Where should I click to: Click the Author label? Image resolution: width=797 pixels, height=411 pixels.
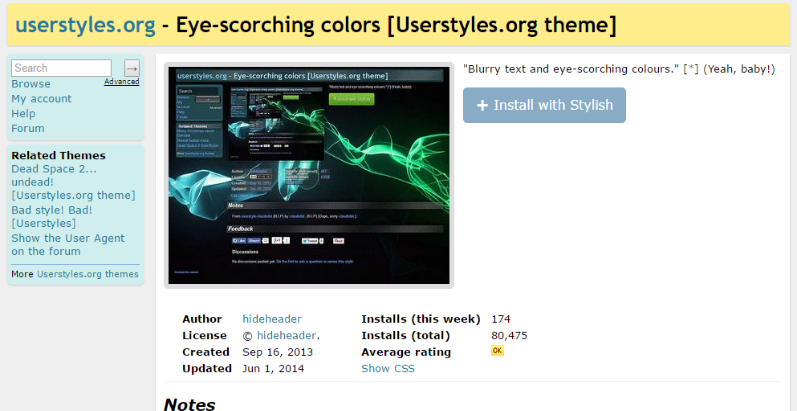pos(202,319)
